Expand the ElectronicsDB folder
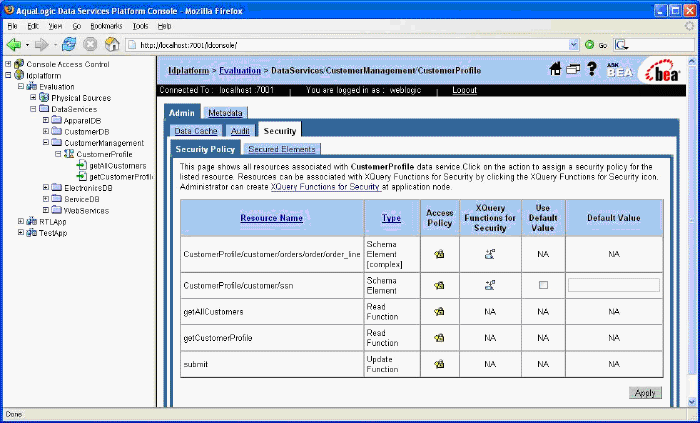 [x=46, y=188]
